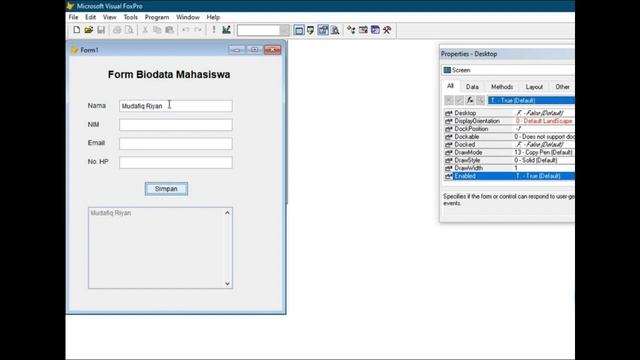Select the DisplayOrientation property row
Screen dimensions: 640x360
click(x=509, y=121)
